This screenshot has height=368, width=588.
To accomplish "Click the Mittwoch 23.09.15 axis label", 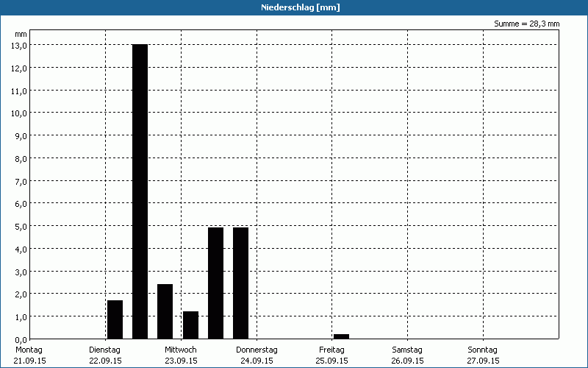I will click(x=181, y=355).
